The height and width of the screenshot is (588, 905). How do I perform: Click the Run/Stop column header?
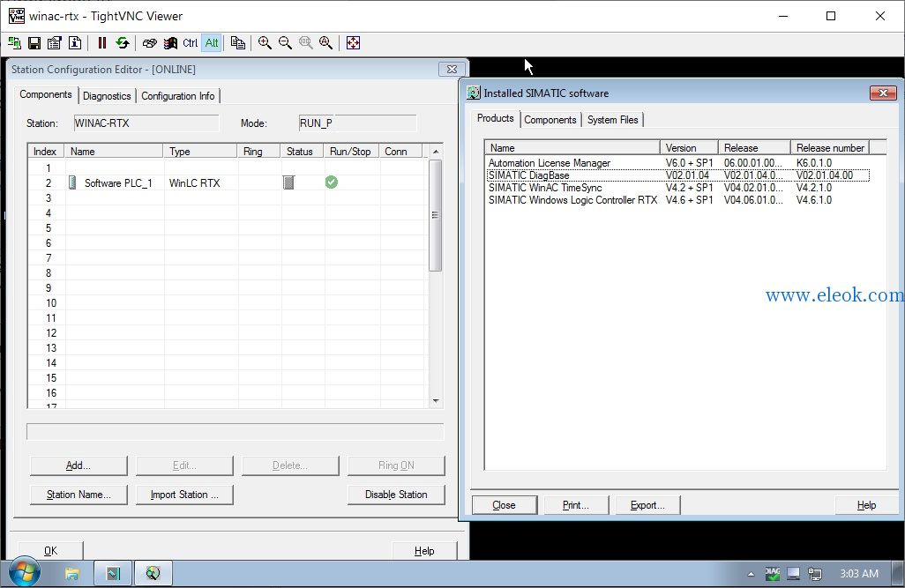pyautogui.click(x=350, y=151)
